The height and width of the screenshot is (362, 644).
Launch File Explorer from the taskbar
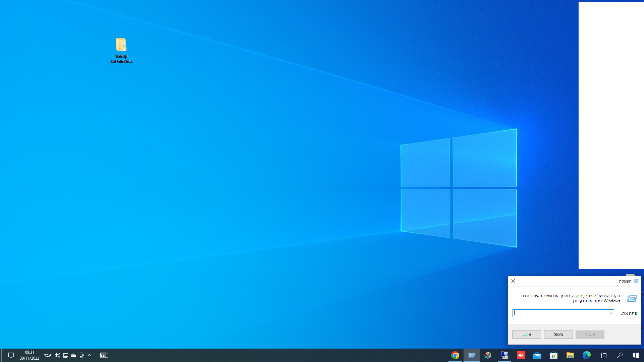570,355
